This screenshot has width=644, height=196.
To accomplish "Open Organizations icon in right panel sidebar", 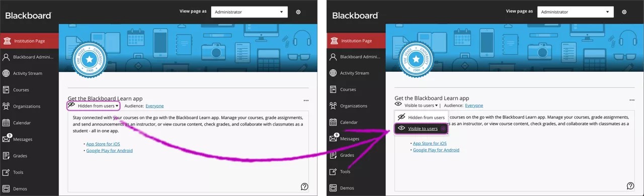I will pos(333,106).
